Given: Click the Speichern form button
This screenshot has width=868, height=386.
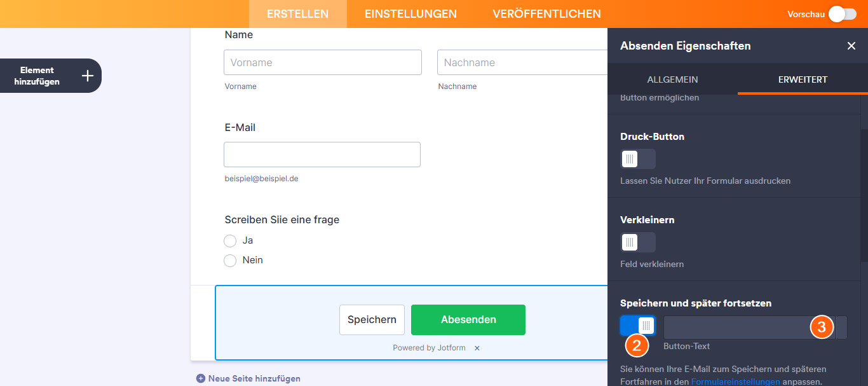Looking at the screenshot, I should (x=372, y=320).
